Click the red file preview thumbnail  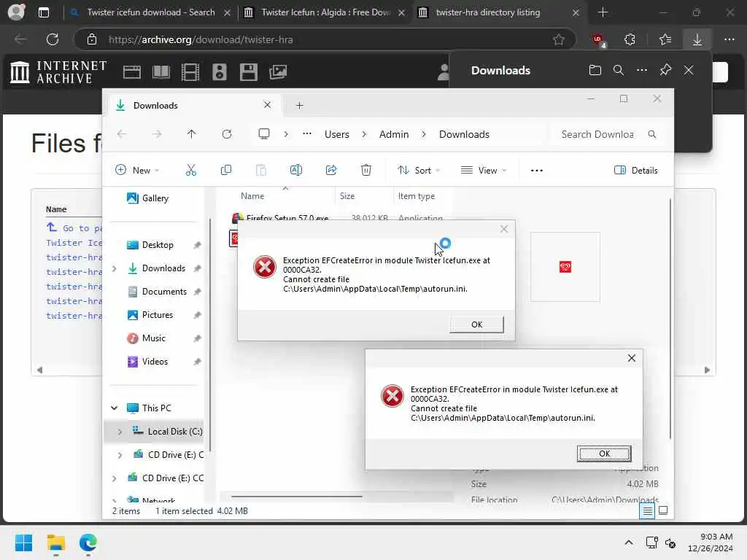pyautogui.click(x=565, y=267)
